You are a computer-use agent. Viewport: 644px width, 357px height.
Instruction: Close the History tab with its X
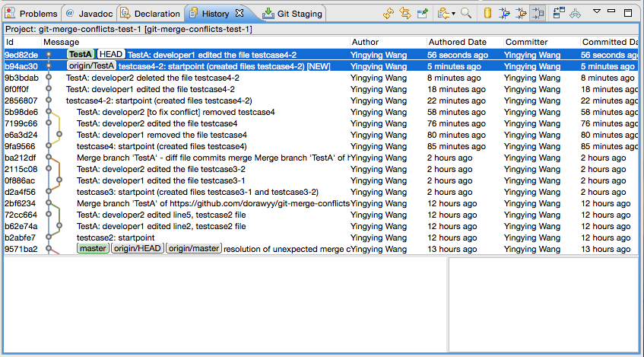(240, 13)
